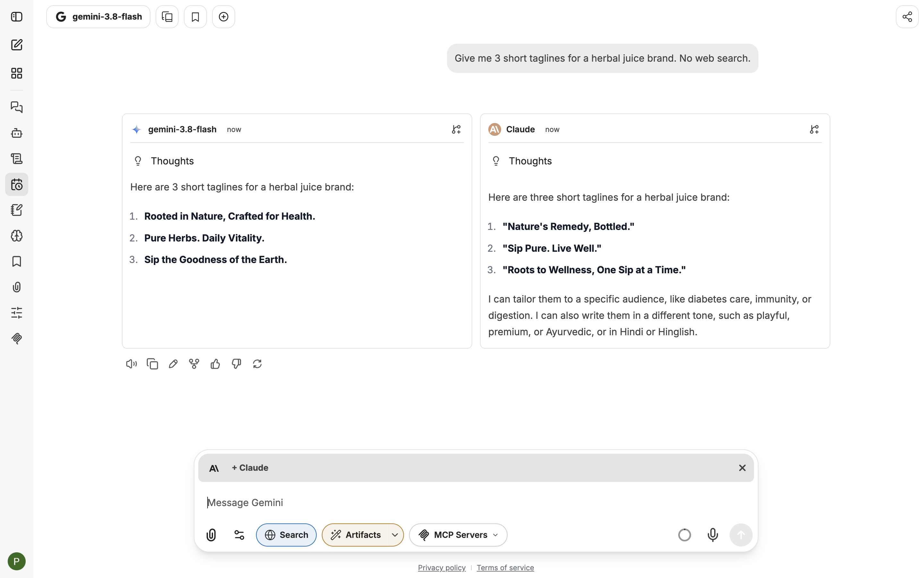Bookmark this conversation from the top bar
Screen dimensions: 924x578
point(195,17)
